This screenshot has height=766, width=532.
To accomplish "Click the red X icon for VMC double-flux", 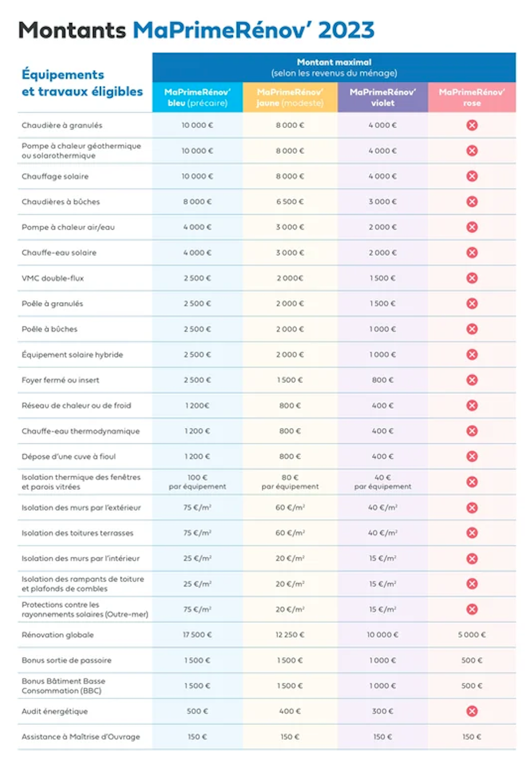I will click(x=472, y=278).
